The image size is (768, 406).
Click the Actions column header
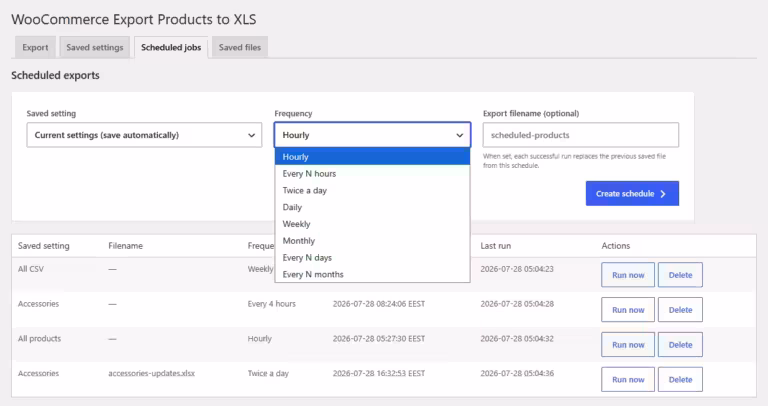[616, 246]
